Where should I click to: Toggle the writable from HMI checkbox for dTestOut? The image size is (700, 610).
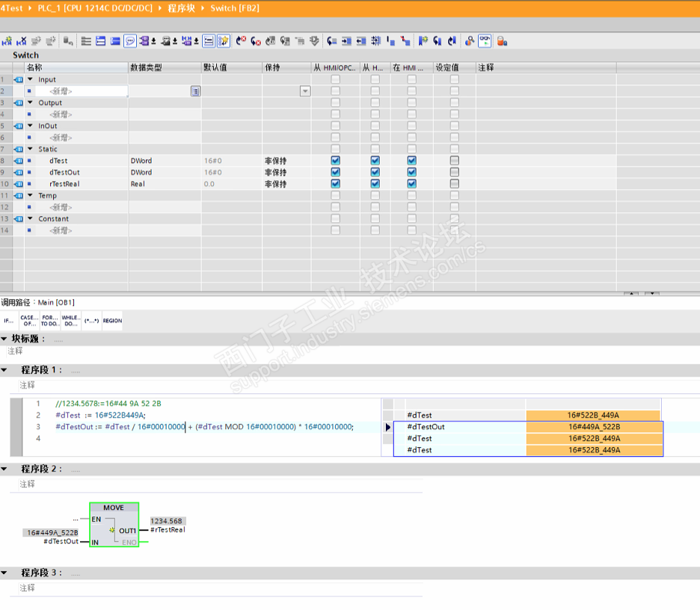(x=375, y=172)
